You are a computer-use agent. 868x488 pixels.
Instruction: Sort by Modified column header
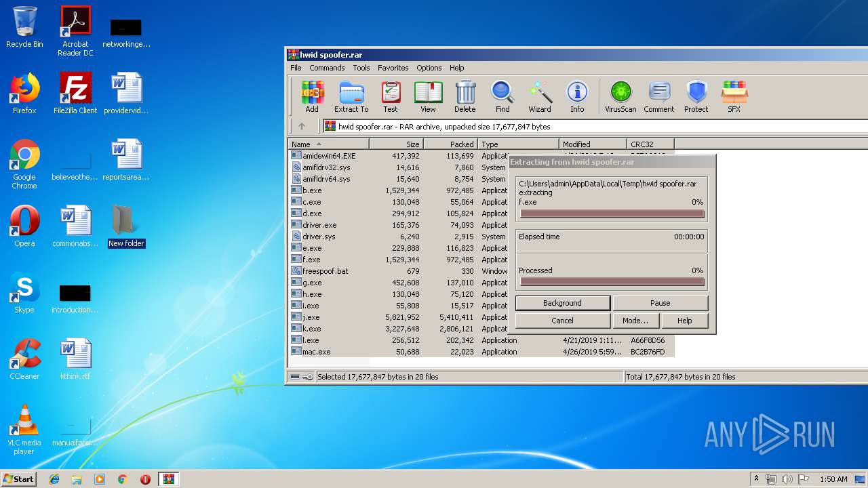[593, 144]
